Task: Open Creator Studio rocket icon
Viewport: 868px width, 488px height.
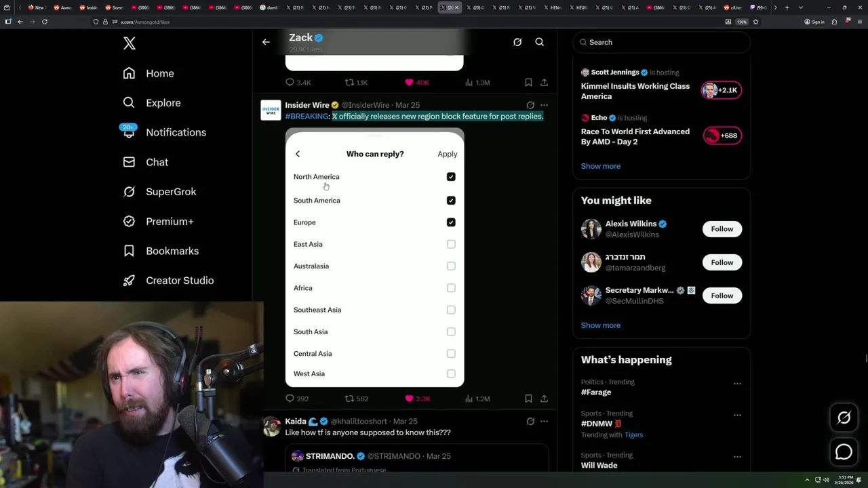Action: click(x=129, y=281)
